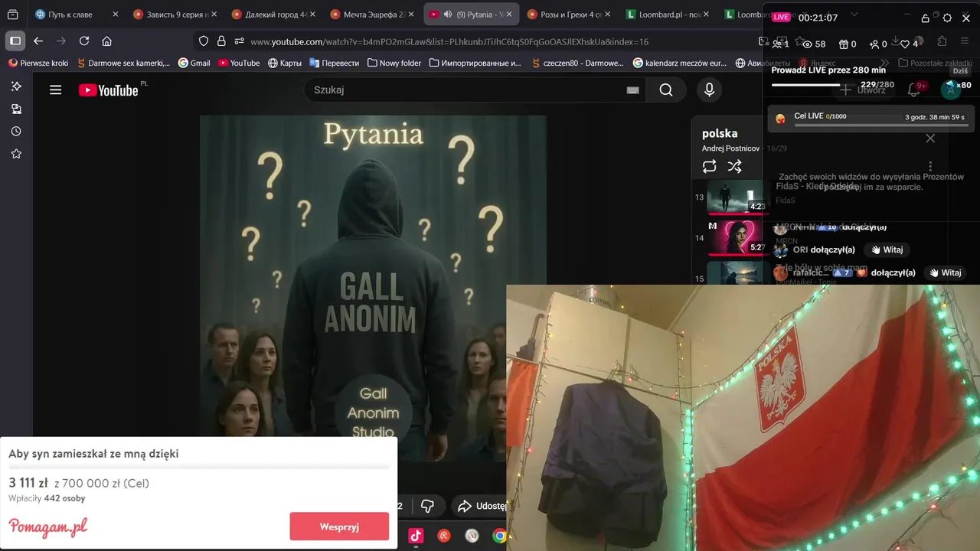The image size is (980, 551).
Task: Open the sidebar history clock icon
Action: click(x=16, y=132)
